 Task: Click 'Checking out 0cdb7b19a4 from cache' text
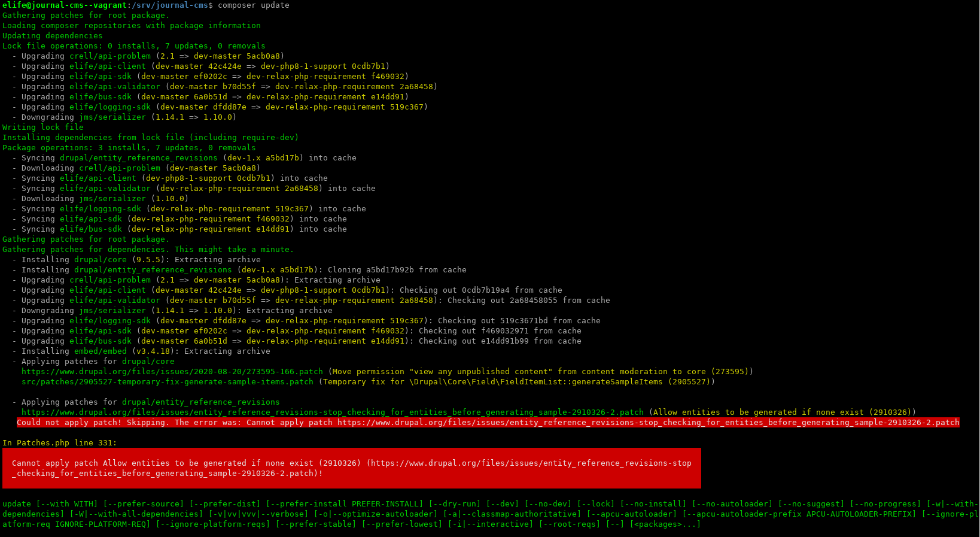(x=481, y=290)
